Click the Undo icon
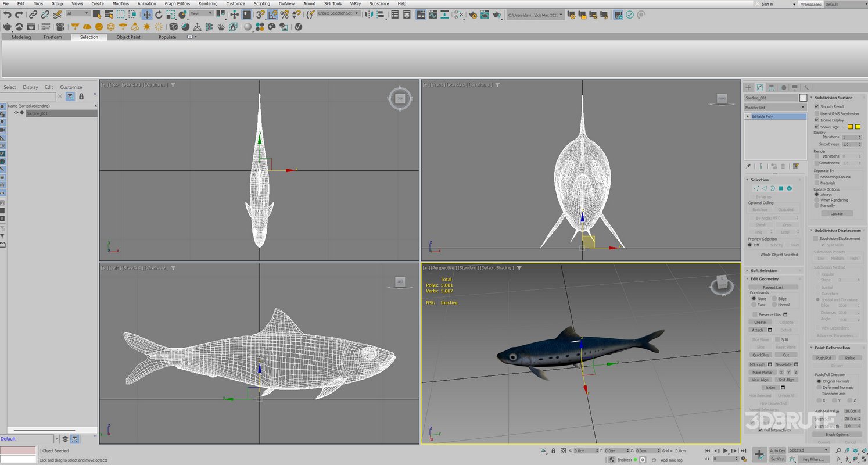 coord(8,14)
